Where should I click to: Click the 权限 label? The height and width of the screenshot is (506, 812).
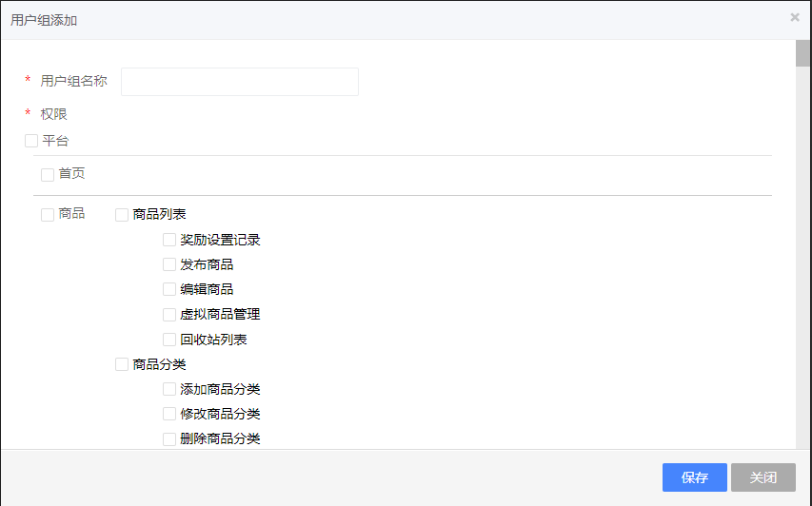tap(54, 114)
